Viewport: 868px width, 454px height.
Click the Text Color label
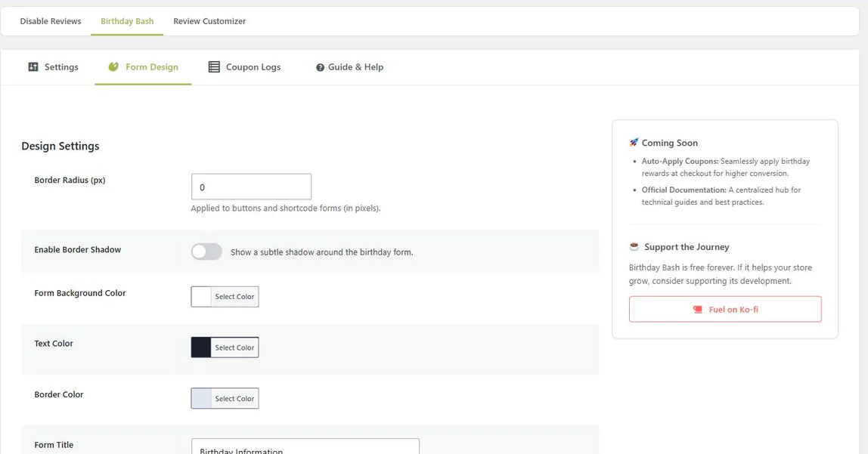pos(54,344)
